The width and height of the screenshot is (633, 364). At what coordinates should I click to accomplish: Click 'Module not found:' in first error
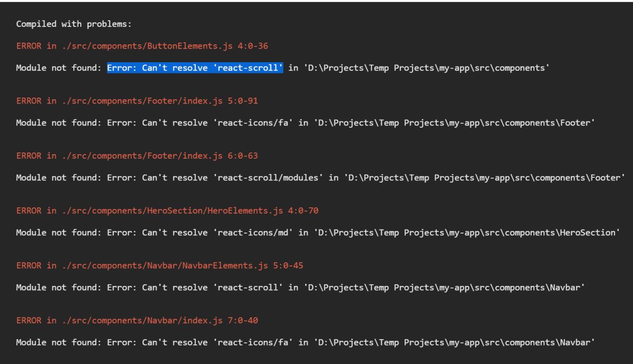(59, 68)
